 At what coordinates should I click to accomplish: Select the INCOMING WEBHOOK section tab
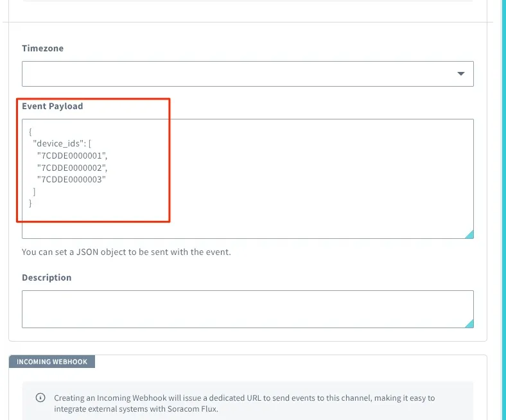tap(52, 362)
